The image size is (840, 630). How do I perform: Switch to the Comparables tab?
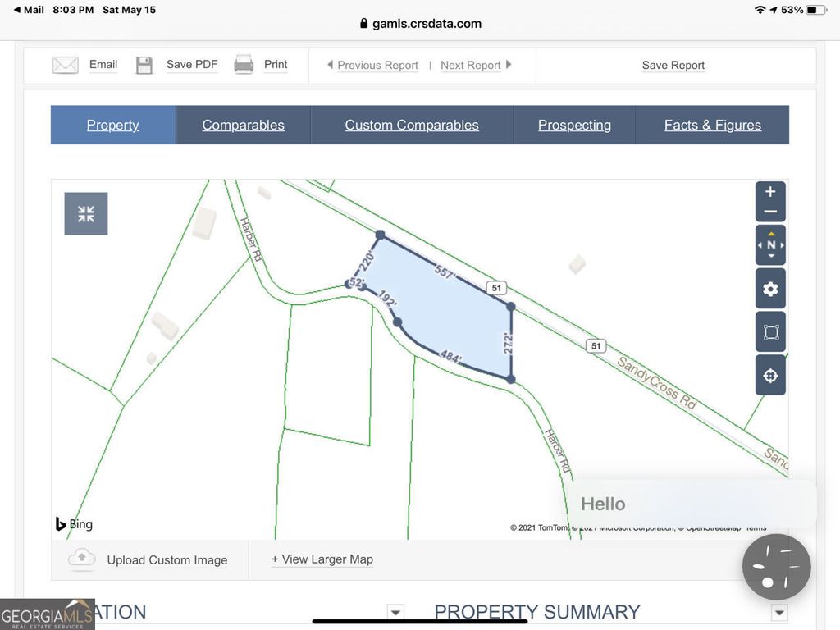coord(243,125)
